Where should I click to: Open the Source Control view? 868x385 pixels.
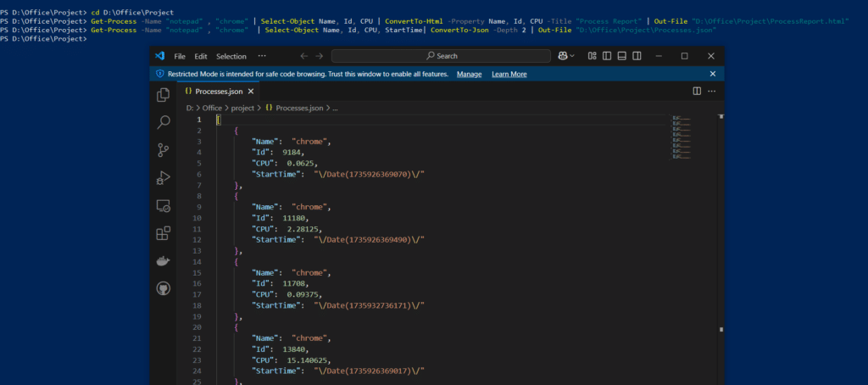(x=164, y=150)
